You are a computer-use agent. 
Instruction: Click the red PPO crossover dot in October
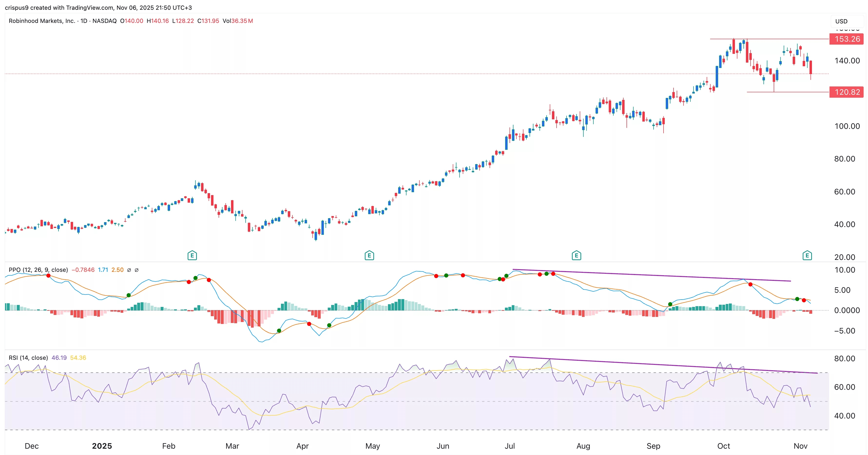click(750, 284)
